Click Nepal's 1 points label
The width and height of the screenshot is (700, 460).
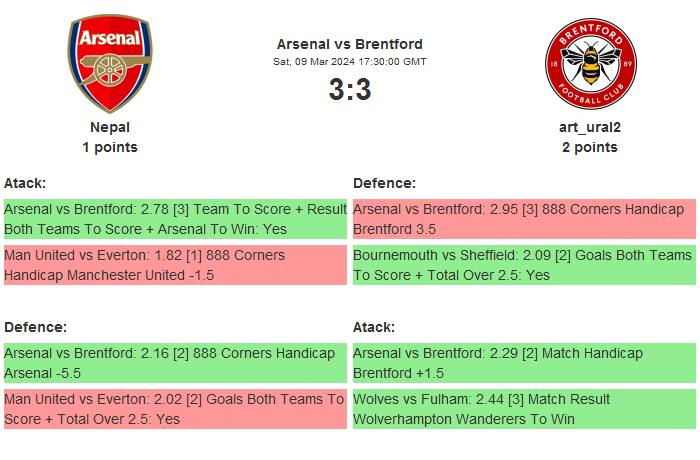click(x=110, y=147)
